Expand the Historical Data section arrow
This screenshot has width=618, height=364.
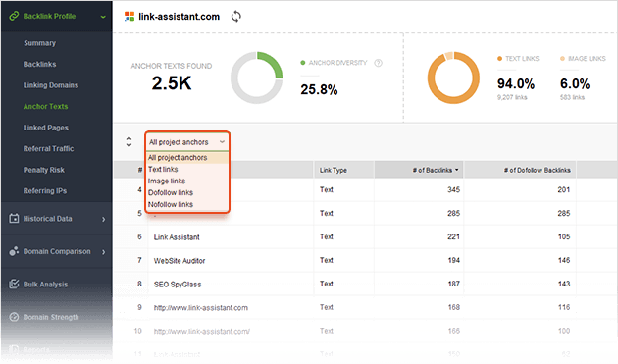click(x=104, y=219)
